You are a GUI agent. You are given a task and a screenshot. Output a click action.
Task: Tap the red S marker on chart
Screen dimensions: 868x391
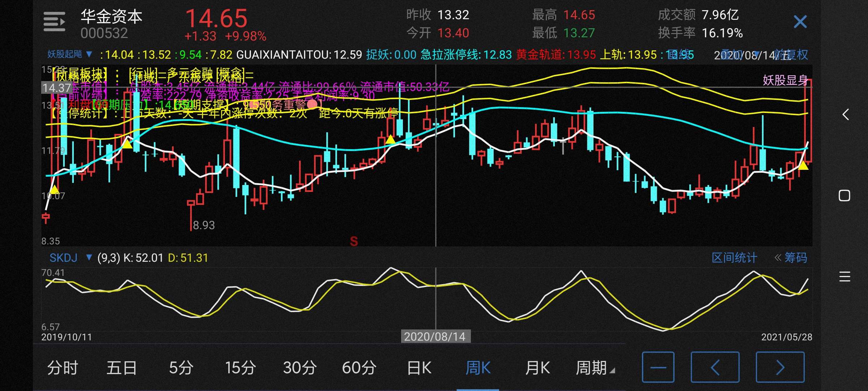[x=354, y=241]
